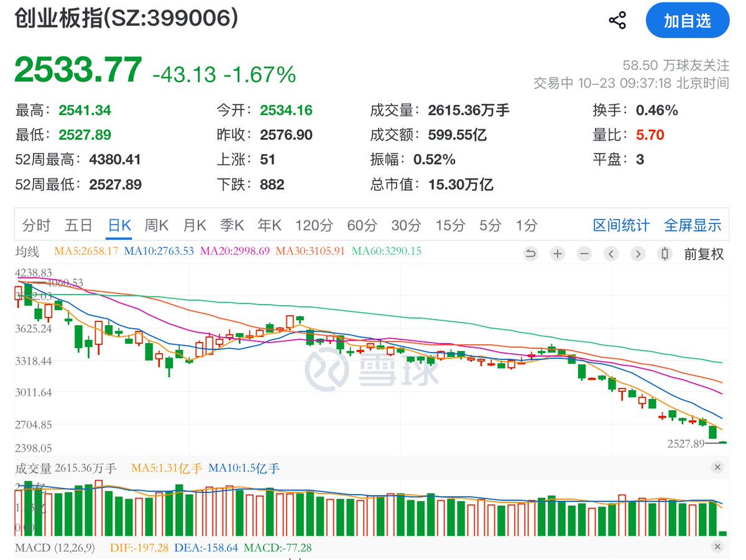
Task: Select the 季K chart tab
Action: pyautogui.click(x=232, y=225)
